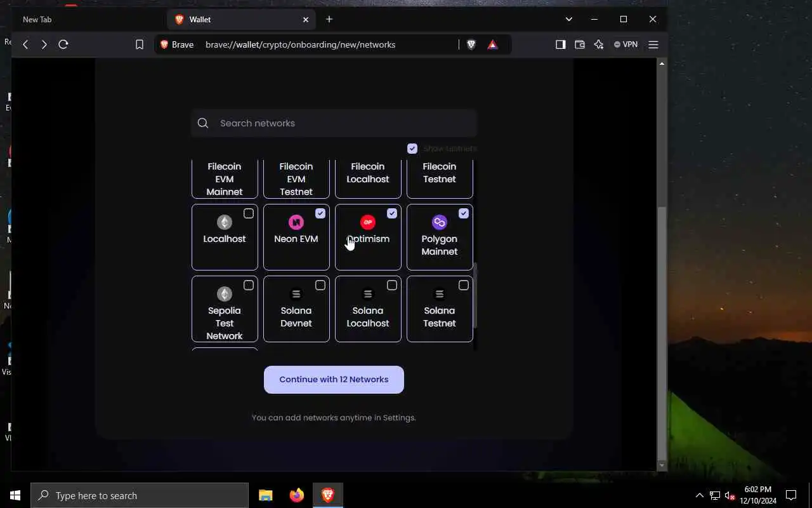Open the Windows Start menu
Viewport: 812px width, 508px height.
tap(15, 495)
